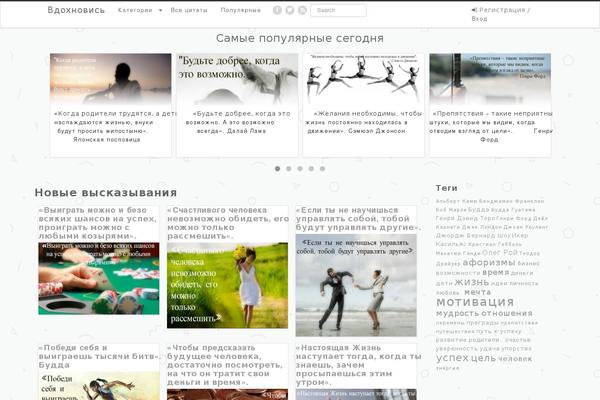Select the мечта tag
Viewport: 600px width, 400px height.
pyautogui.click(x=478, y=292)
